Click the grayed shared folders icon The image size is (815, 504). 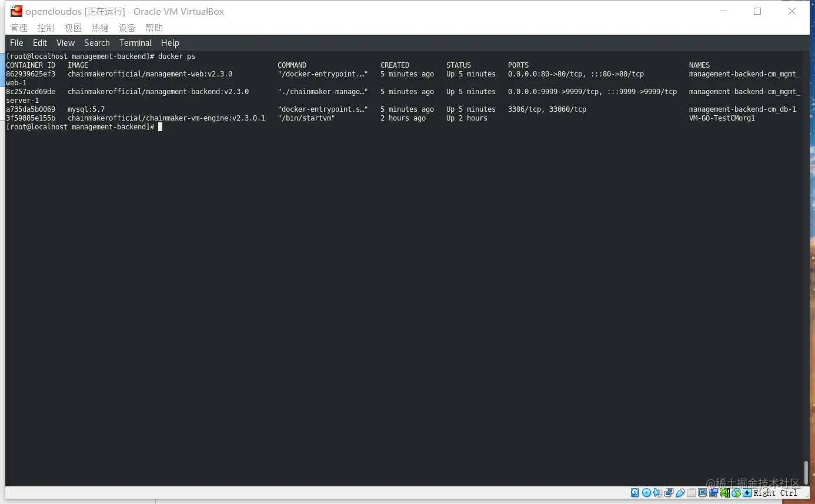(692, 493)
